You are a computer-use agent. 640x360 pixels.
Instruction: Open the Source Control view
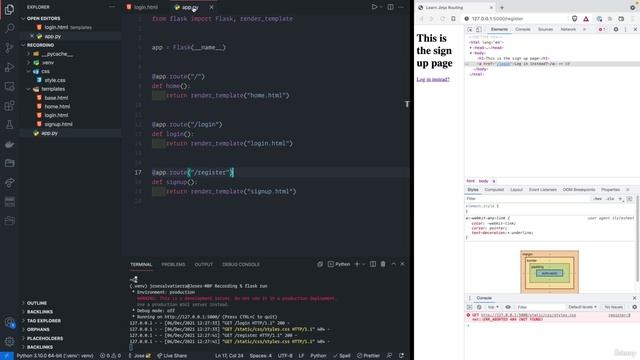(9, 47)
